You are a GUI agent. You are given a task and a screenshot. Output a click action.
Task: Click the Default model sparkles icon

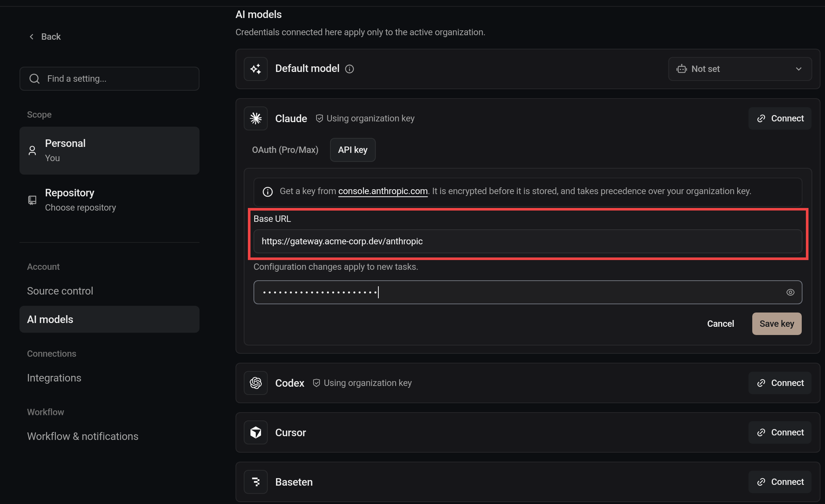coord(256,69)
